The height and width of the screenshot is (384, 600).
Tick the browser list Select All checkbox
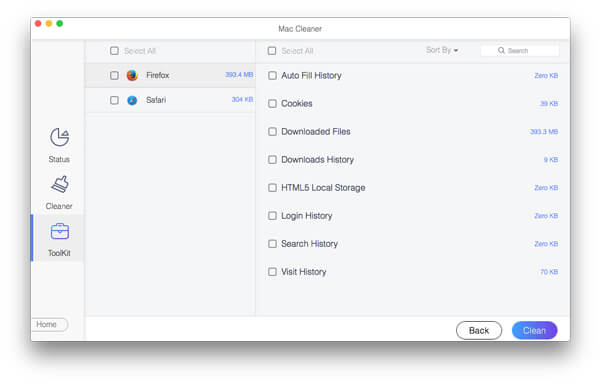pos(114,50)
